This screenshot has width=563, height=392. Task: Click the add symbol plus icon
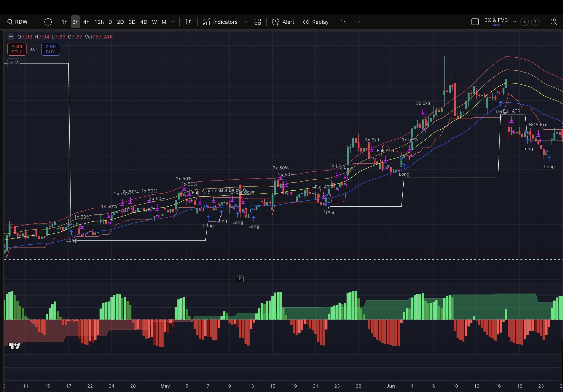(48, 22)
